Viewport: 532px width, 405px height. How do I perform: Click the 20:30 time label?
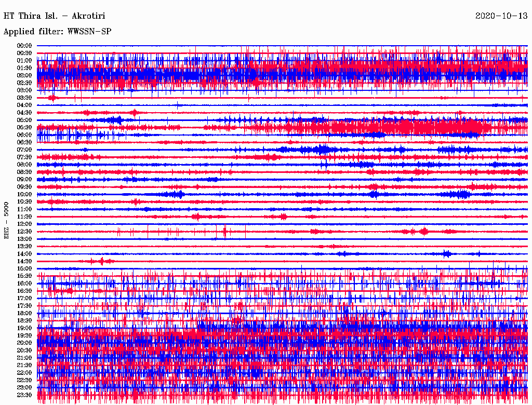pos(24,350)
